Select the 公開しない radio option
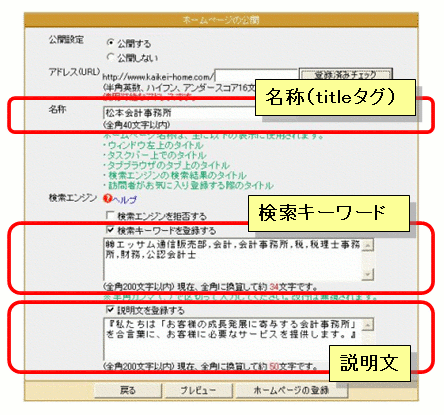 [x=111, y=57]
